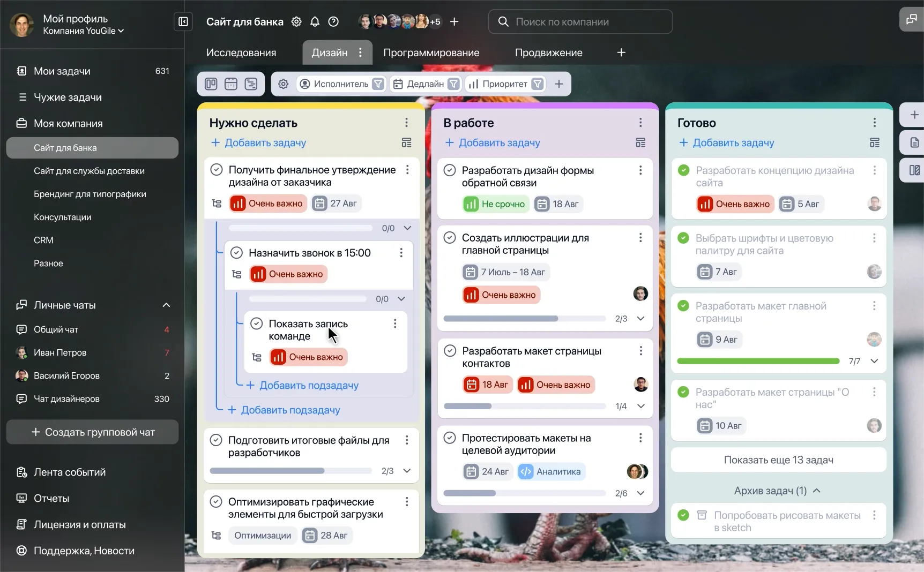Viewport: 924px width, 572px height.
Task: Open the Исследования tab
Action: 241,52
